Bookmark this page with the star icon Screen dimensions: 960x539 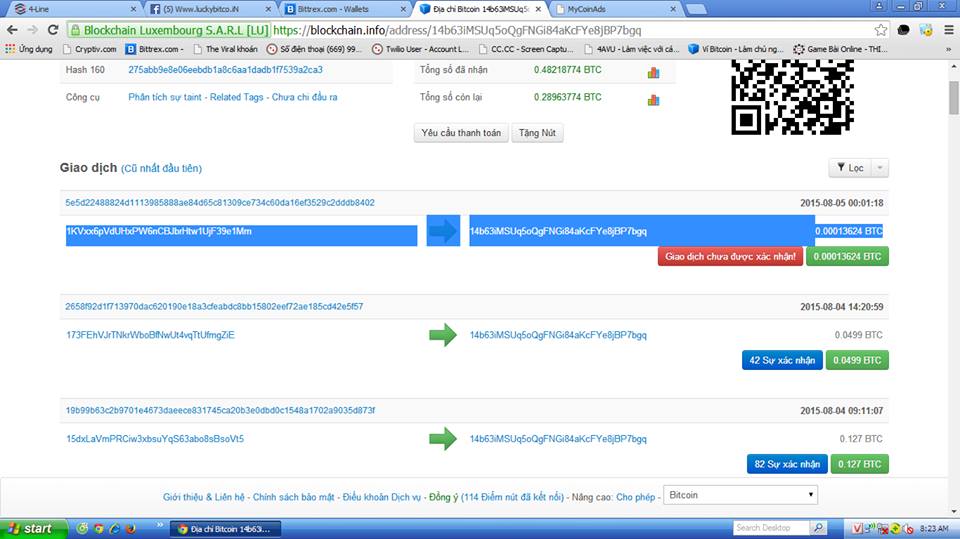point(880,30)
